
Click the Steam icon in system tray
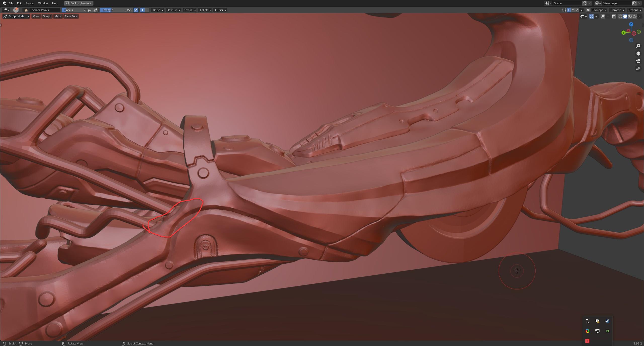(x=607, y=321)
